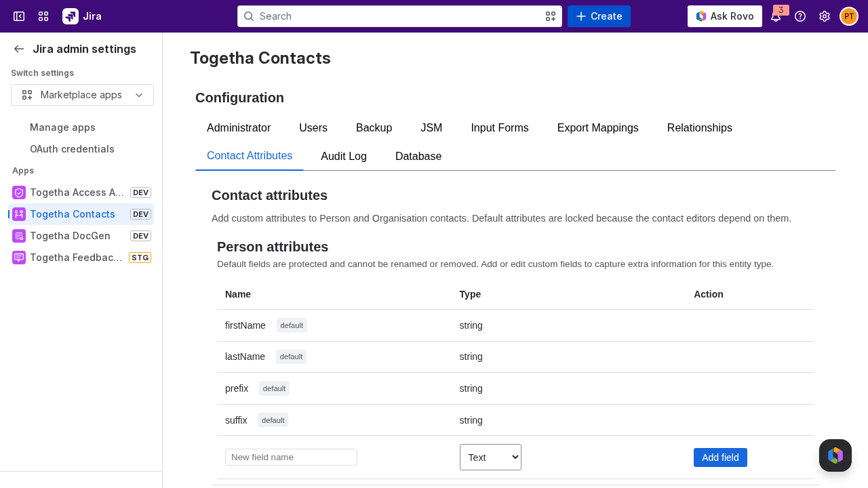Click the default badge next to firstName

(x=292, y=325)
